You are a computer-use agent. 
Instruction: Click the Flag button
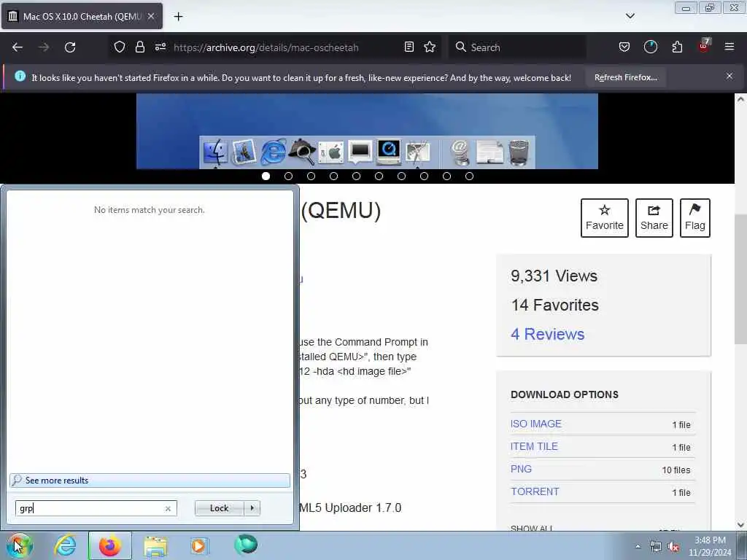(x=694, y=217)
